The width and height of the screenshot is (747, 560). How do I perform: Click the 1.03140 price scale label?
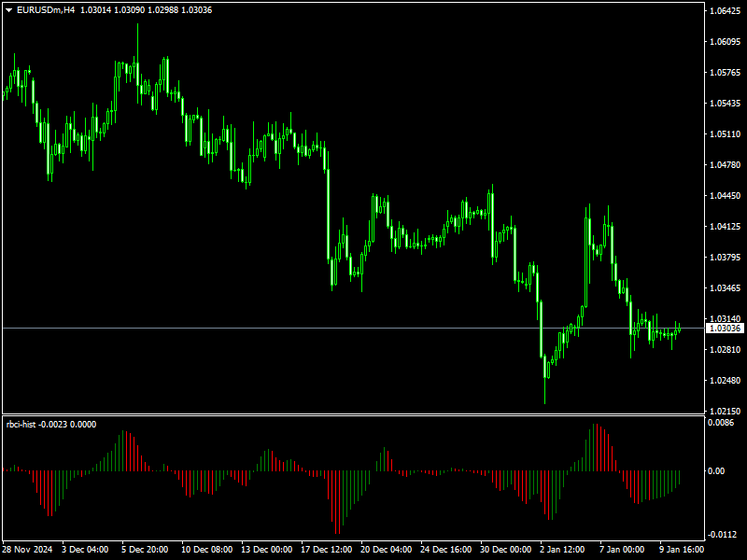click(726, 318)
